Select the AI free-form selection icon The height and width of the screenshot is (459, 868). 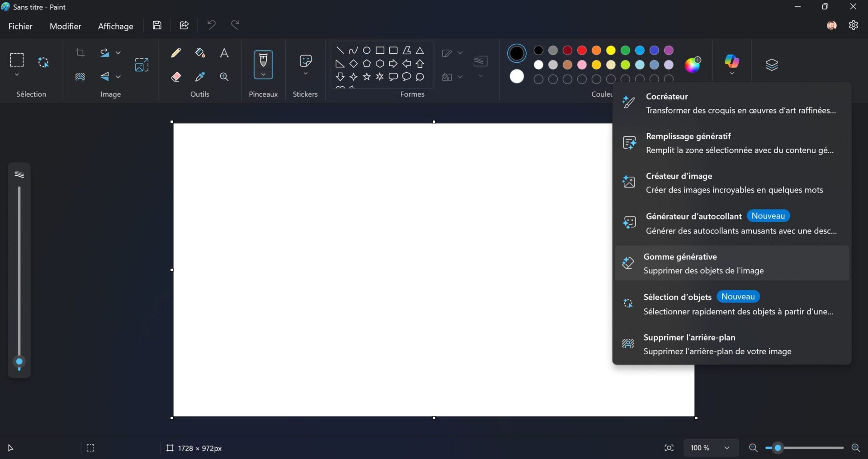(43, 62)
